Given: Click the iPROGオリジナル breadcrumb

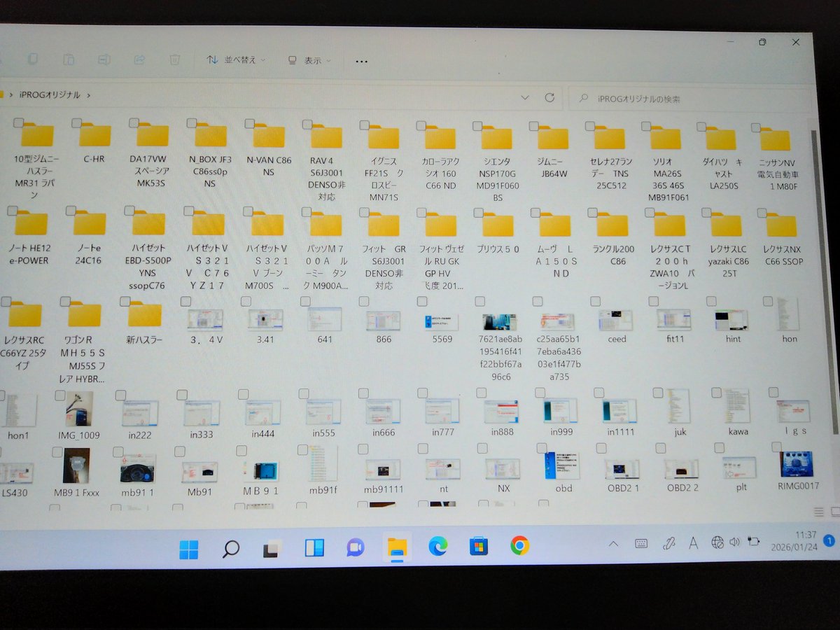Looking at the screenshot, I should point(48,94).
